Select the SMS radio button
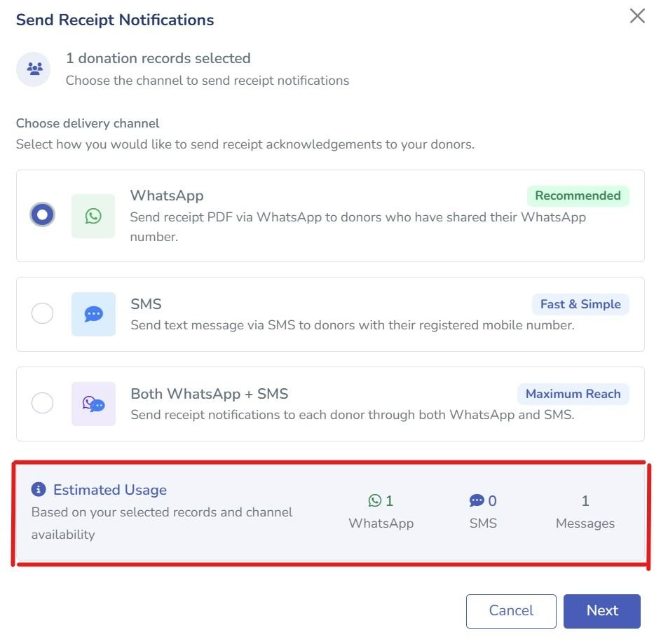 coord(42,313)
